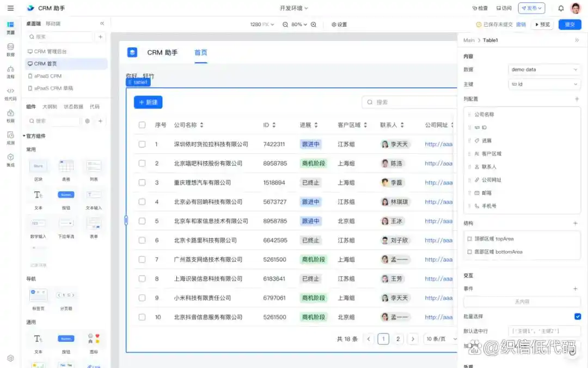The height and width of the screenshot is (368, 588).
Task: Select the 下拉单选 component
Action: coord(66,223)
